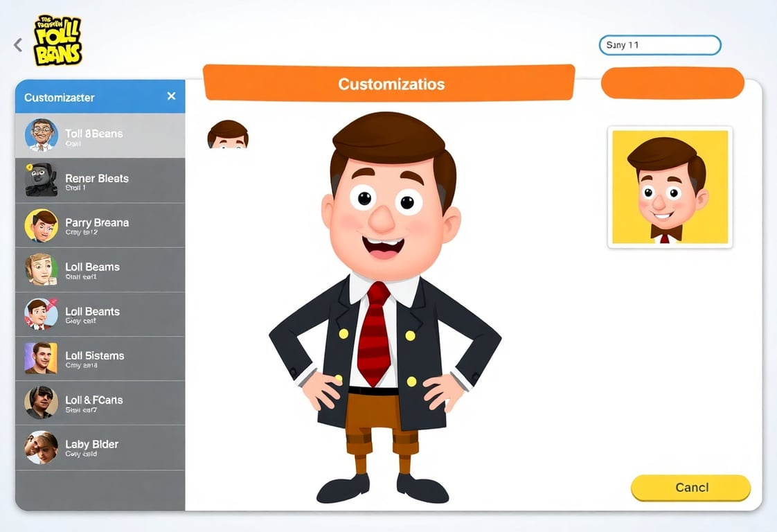Click the orange button near the top right
Image resolution: width=777 pixels, height=532 pixels.
point(672,82)
